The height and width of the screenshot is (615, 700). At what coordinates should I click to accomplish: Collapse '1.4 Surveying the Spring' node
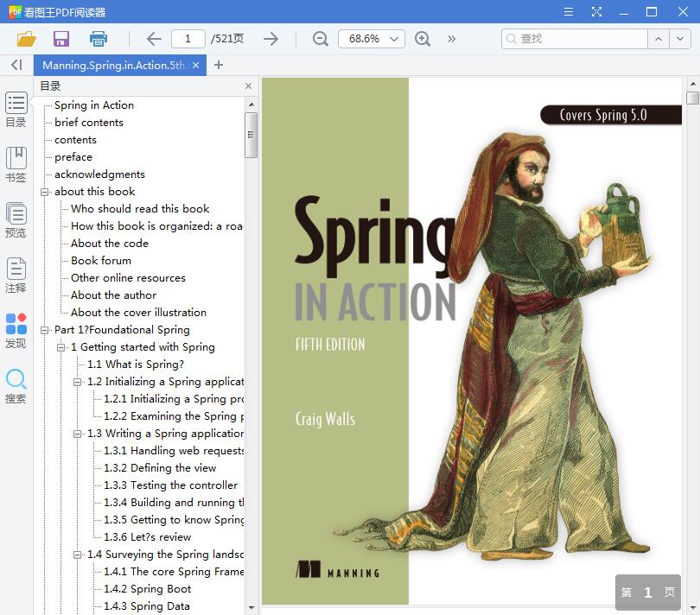click(77, 555)
